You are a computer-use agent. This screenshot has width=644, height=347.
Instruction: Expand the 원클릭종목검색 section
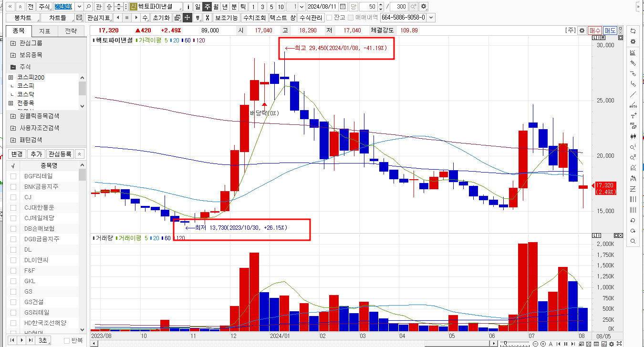[13, 116]
